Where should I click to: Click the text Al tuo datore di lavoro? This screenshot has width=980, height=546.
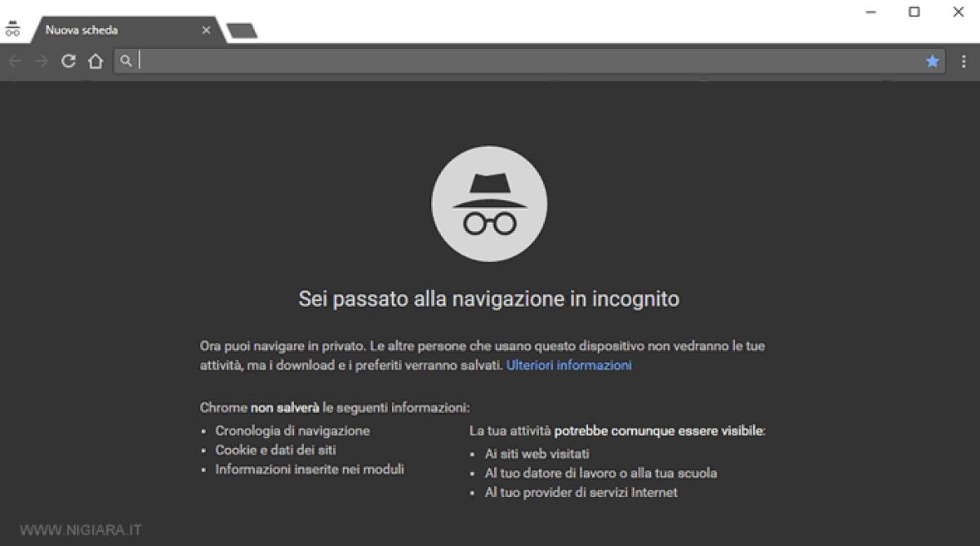click(x=554, y=473)
